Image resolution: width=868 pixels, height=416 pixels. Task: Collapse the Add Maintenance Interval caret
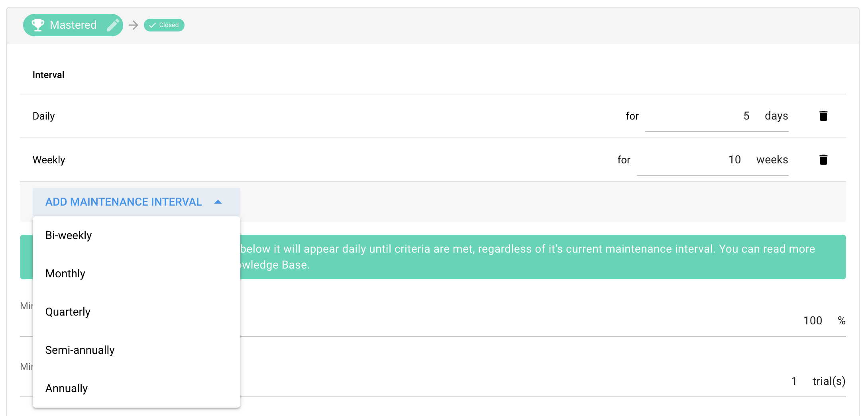218,202
